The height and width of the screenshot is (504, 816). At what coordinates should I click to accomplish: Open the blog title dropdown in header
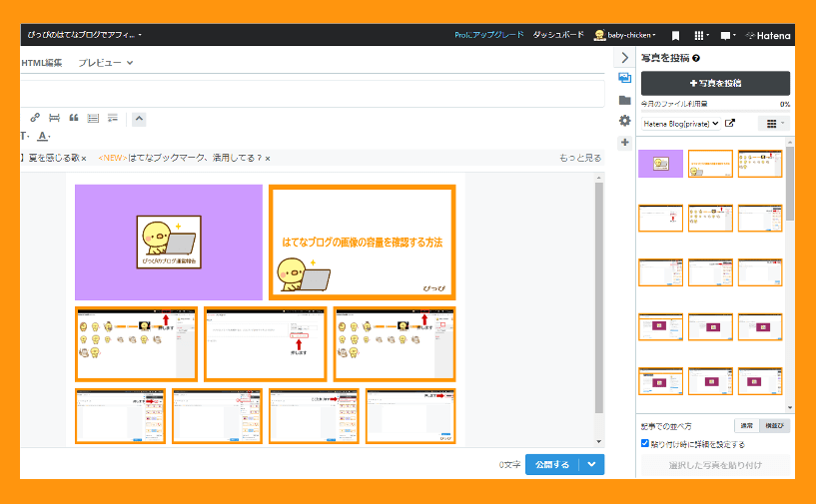[x=84, y=35]
